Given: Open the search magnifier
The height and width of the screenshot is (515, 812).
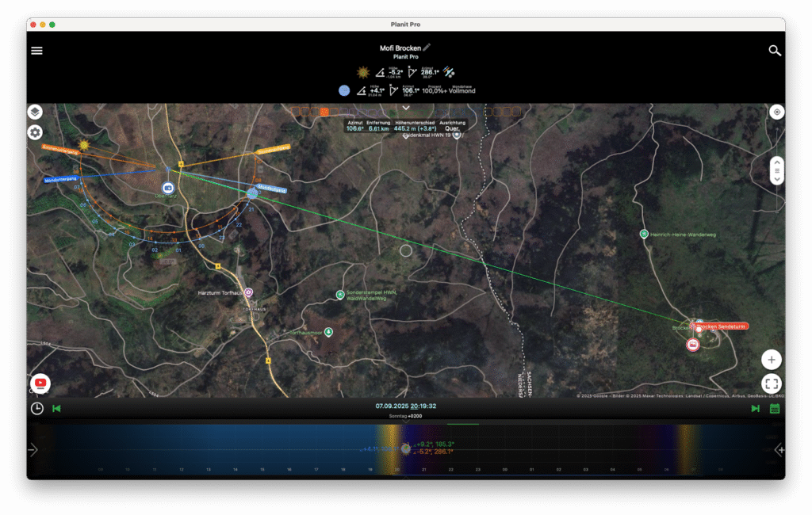Looking at the screenshot, I should pyautogui.click(x=774, y=51).
